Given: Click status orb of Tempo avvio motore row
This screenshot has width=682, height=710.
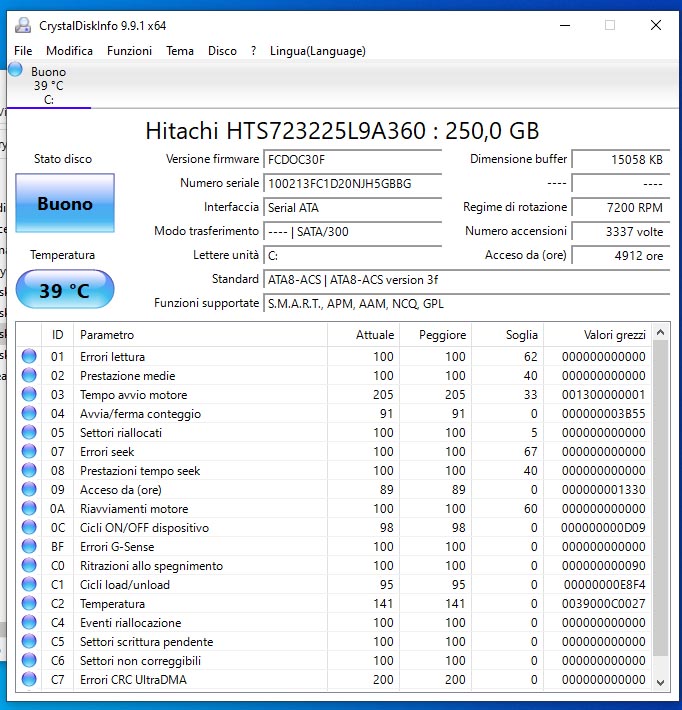Looking at the screenshot, I should coord(29,394).
